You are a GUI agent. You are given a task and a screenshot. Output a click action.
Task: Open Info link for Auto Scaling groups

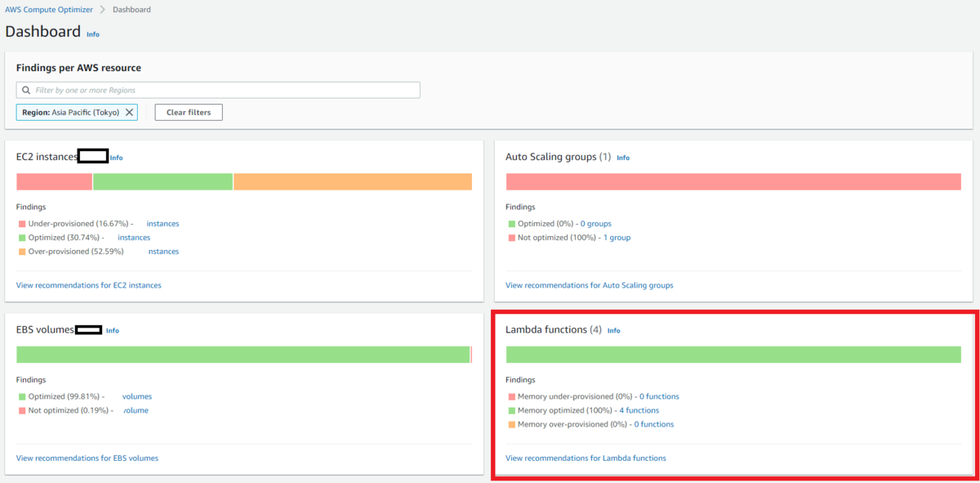tap(623, 158)
